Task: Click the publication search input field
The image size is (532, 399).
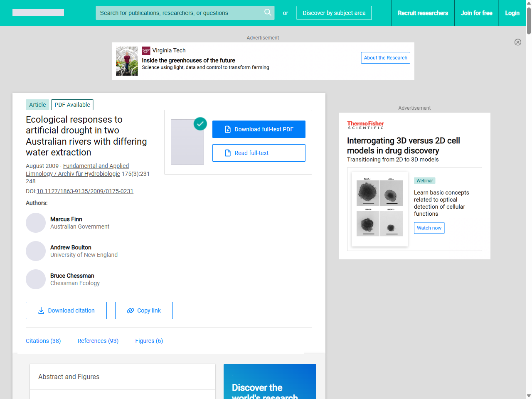Action: 179,13
